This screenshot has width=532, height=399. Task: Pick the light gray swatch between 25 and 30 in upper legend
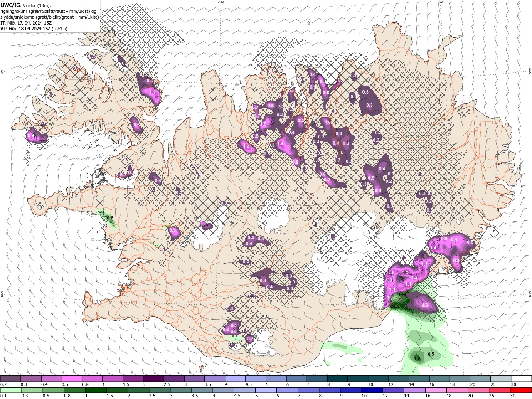point(501,379)
